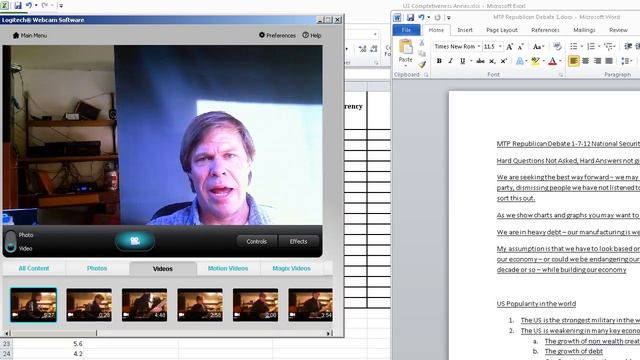This screenshot has width=640, height=360.
Task: Click Undo in Excel quick access toolbar
Action: 29,5
